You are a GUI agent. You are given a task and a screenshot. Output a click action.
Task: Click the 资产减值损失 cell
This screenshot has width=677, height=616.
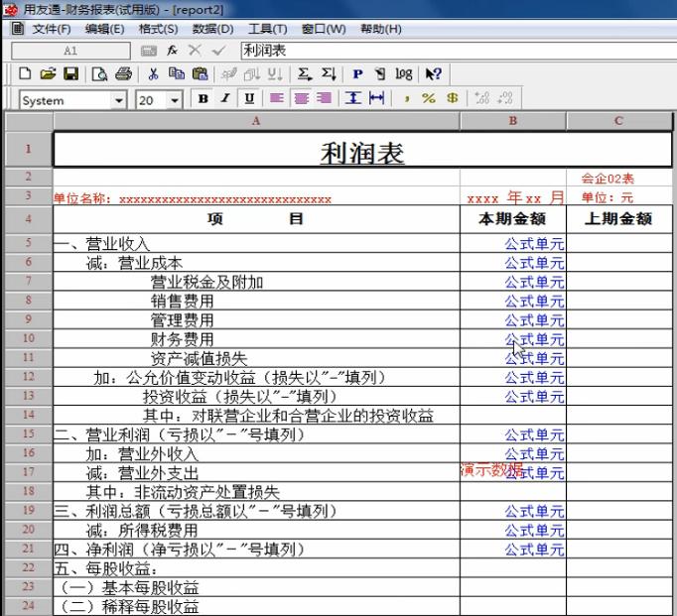[256, 358]
